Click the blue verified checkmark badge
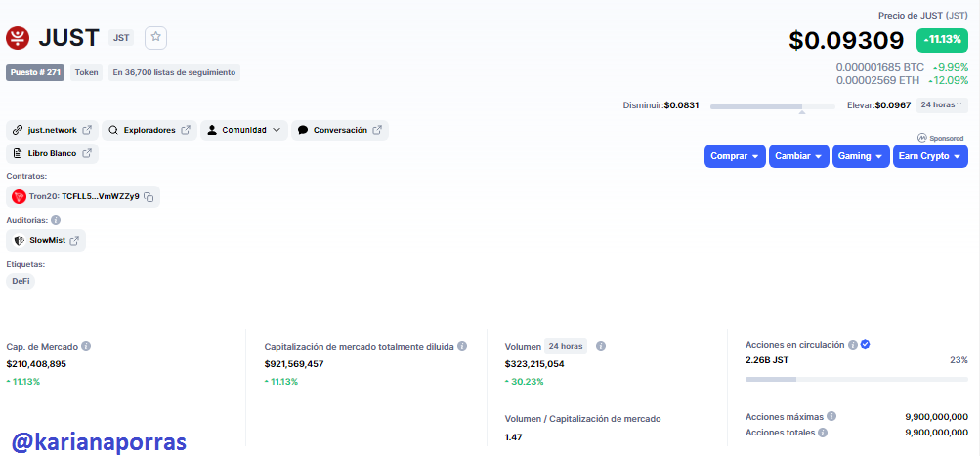Image resolution: width=980 pixels, height=456 pixels. [865, 344]
